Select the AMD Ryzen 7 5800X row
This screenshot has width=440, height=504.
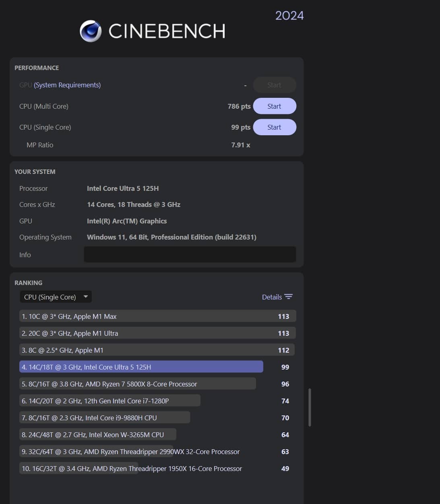tap(137, 384)
